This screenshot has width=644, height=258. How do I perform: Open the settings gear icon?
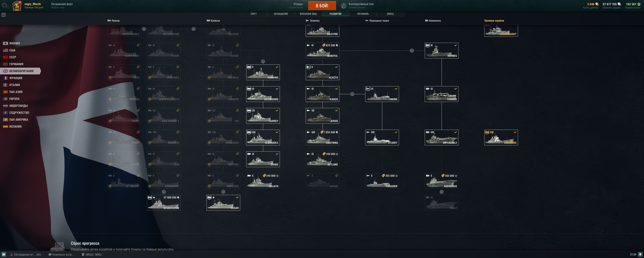[5, 5]
